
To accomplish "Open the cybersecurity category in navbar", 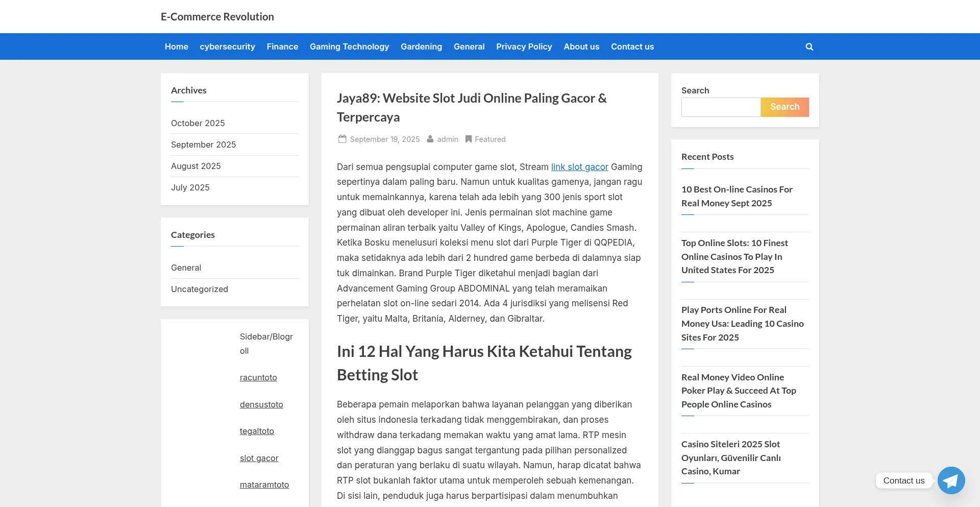I will point(227,46).
